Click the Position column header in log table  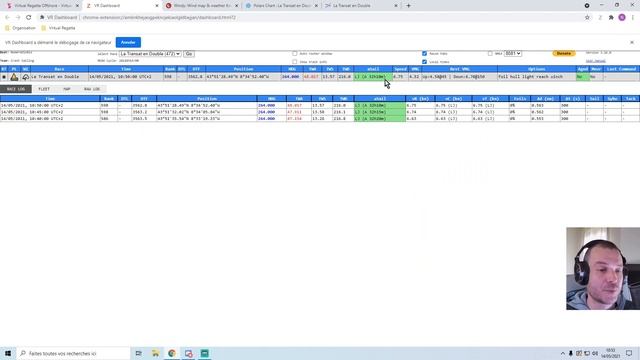tap(207, 99)
